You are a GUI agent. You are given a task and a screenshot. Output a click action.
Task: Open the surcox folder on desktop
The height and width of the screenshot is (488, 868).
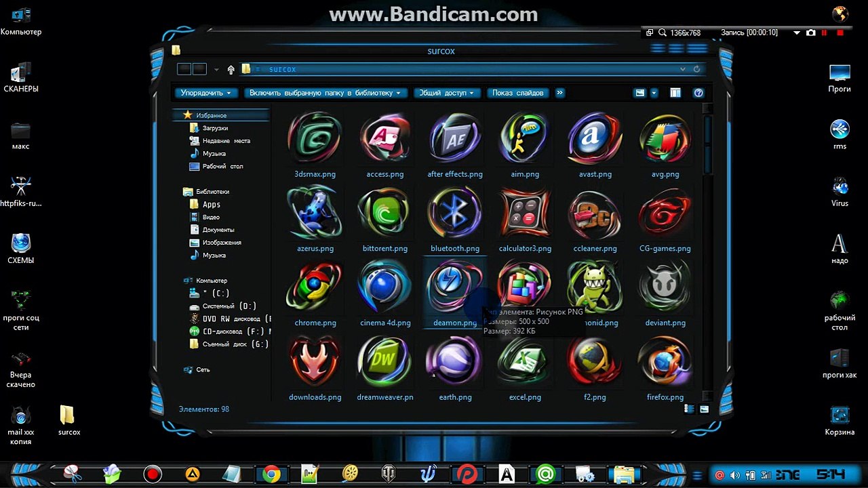click(x=68, y=420)
